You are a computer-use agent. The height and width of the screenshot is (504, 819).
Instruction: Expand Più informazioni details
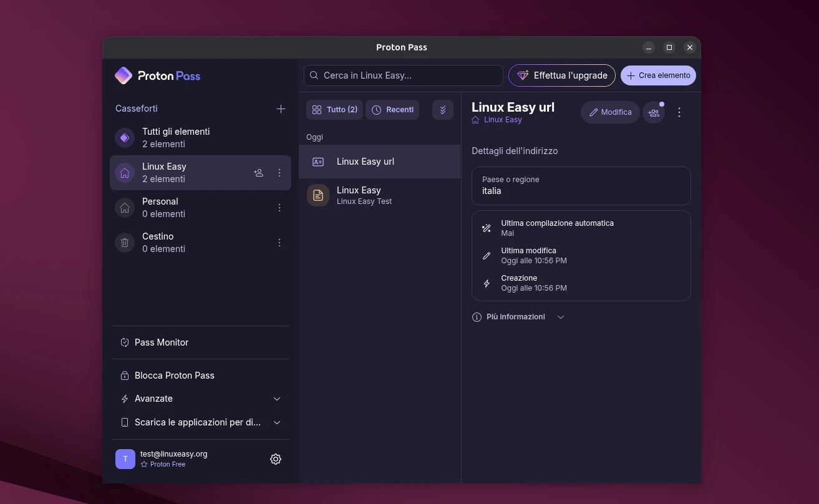(518, 317)
